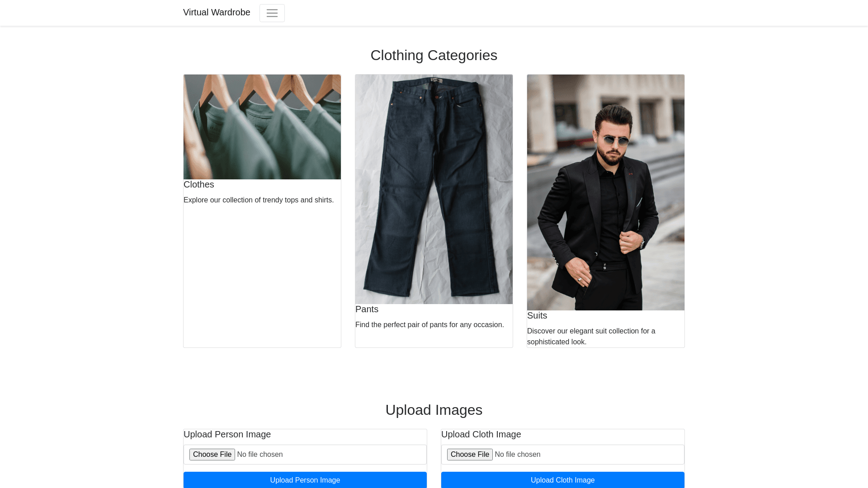This screenshot has width=868, height=488.
Task: Click the green shirts on hangers image
Action: 262,127
